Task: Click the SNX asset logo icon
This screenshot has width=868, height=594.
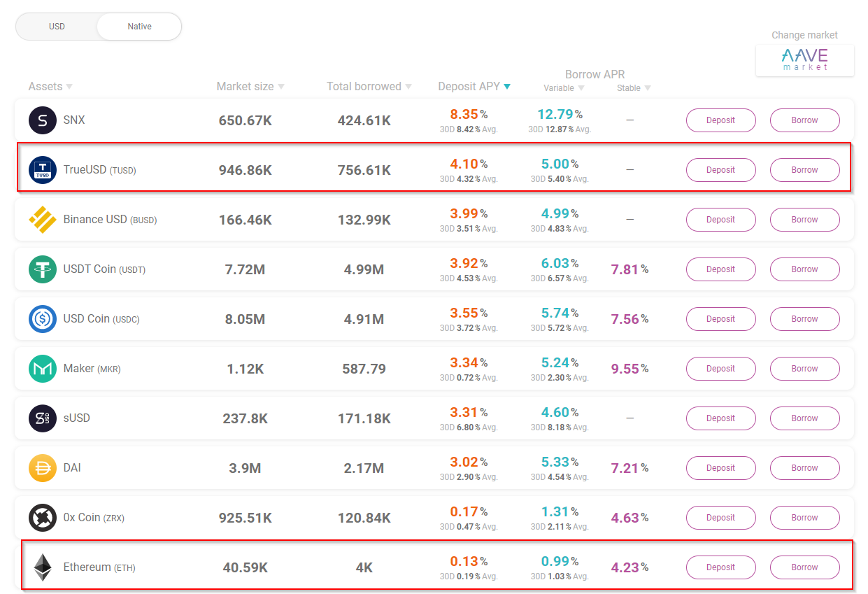Action: 43,120
